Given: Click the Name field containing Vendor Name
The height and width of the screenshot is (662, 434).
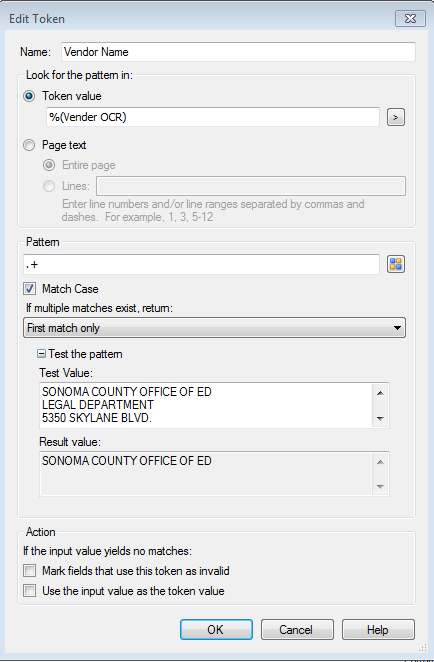Looking at the screenshot, I should (239, 52).
